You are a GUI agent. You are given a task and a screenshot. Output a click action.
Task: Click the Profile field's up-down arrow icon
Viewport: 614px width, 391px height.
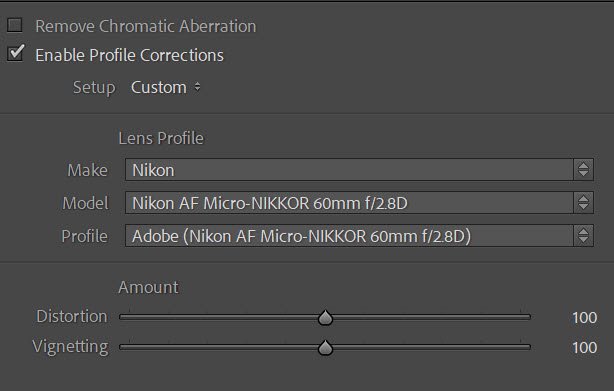pyautogui.click(x=583, y=235)
